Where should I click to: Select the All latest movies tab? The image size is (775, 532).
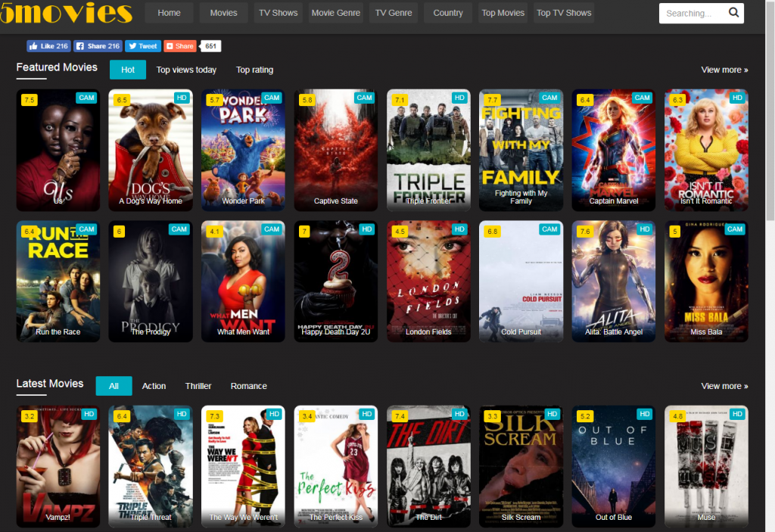(114, 386)
